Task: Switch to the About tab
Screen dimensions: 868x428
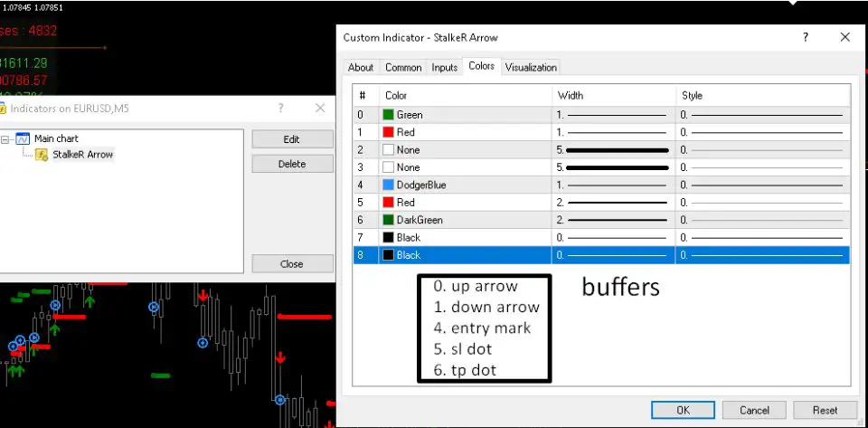Action: (361, 67)
